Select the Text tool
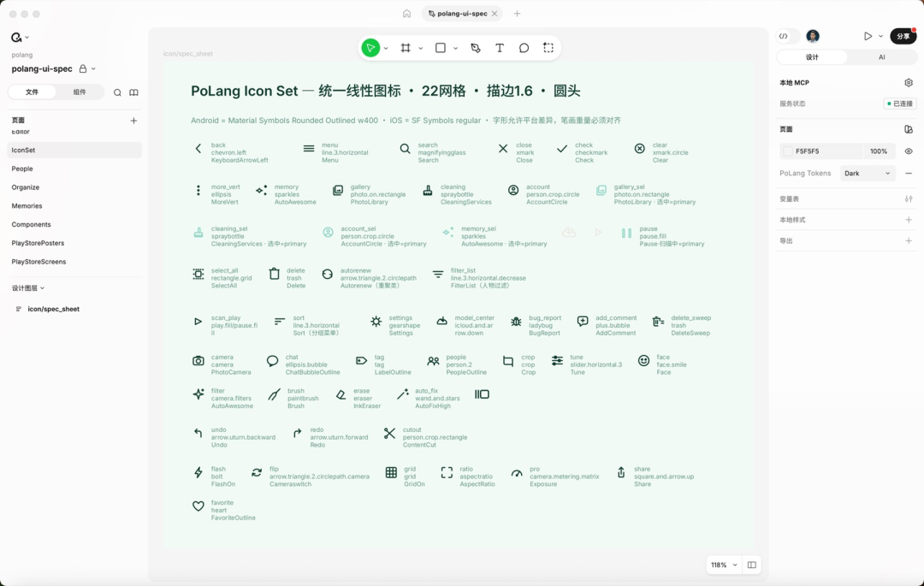The image size is (924, 586). click(500, 48)
